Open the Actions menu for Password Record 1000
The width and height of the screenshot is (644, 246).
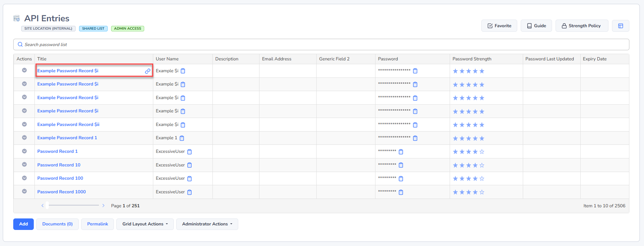tap(24, 191)
